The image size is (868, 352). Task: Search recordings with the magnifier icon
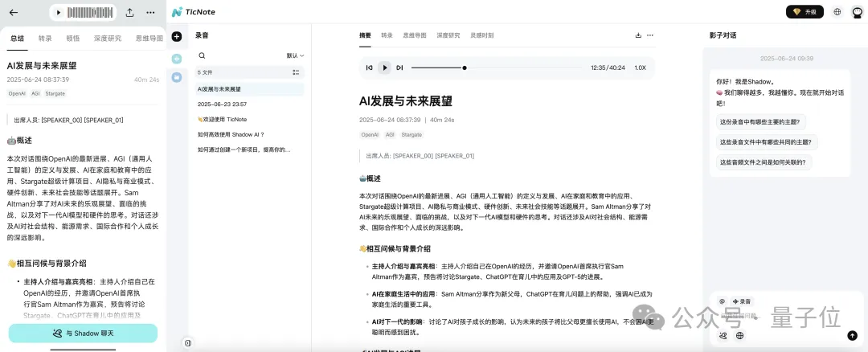(202, 55)
